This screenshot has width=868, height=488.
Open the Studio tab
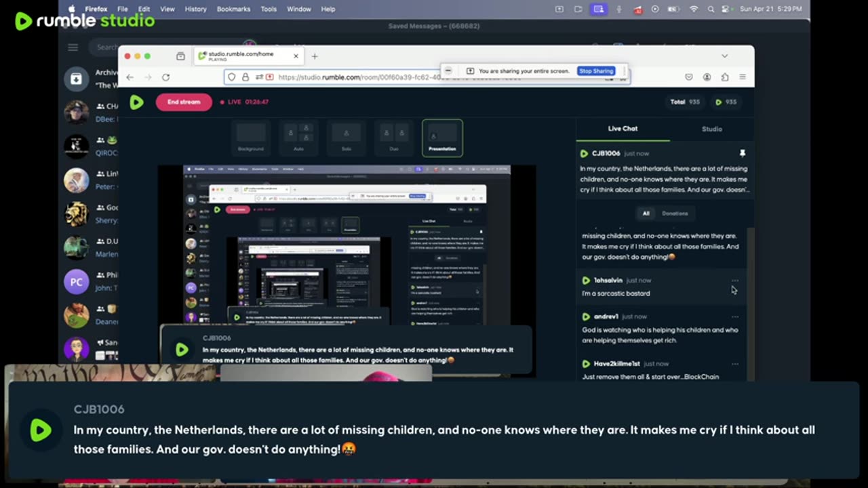712,129
